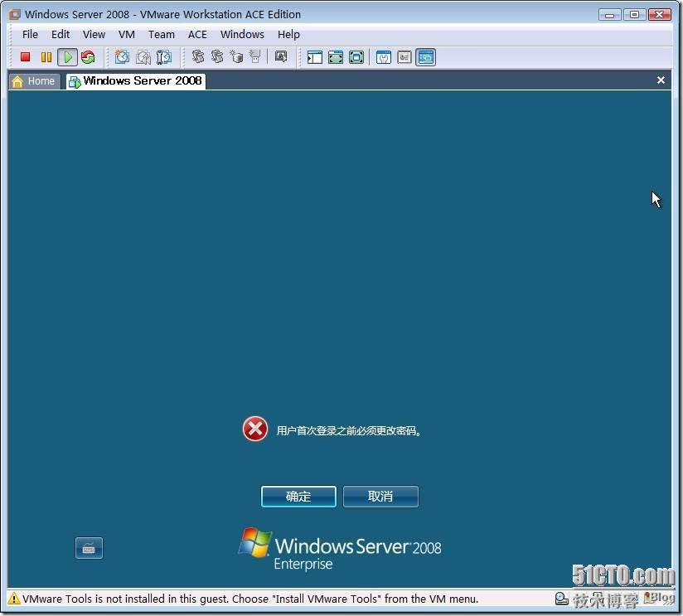Maximize the VMware Workstation window
Viewport: 683px width, 616px height.
coord(634,14)
